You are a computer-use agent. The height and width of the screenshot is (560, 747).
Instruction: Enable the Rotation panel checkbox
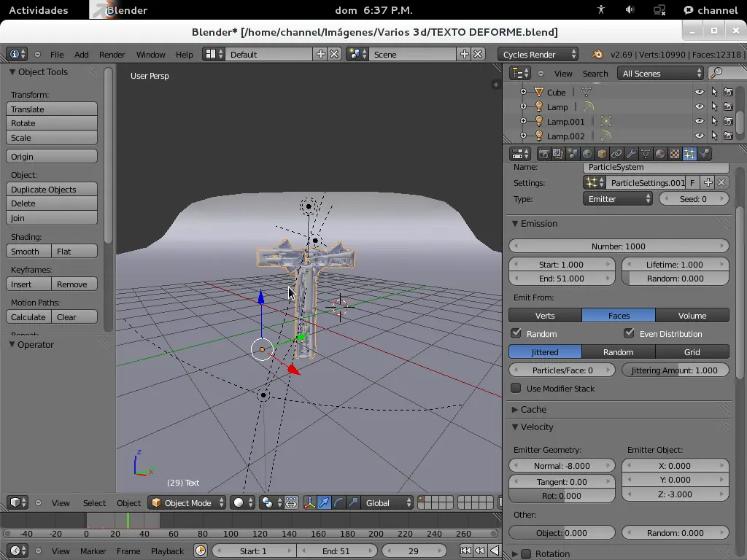pyautogui.click(x=526, y=554)
